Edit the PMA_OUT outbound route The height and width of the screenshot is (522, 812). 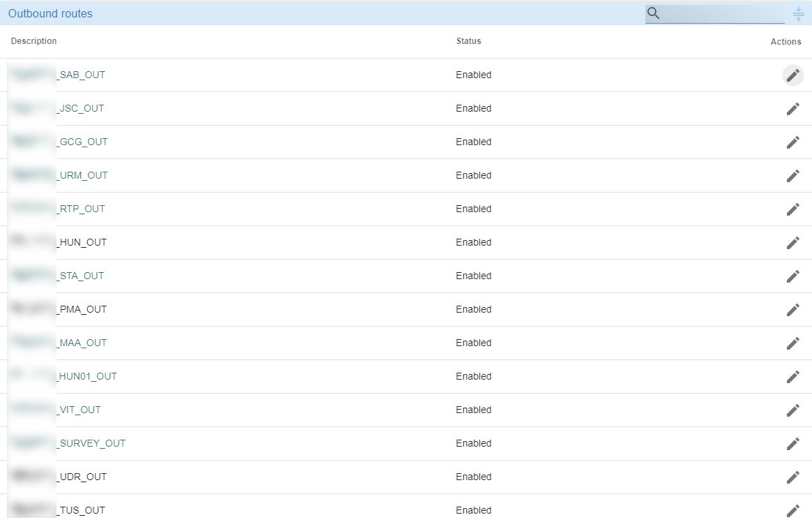point(793,309)
